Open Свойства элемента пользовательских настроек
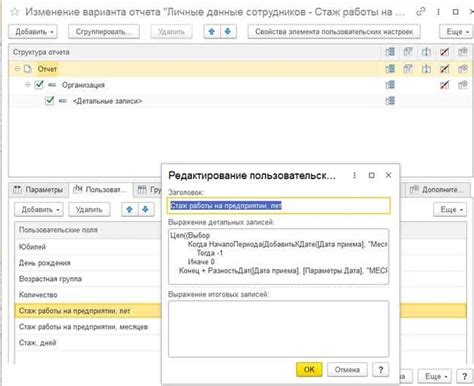This screenshot has height=386, width=474. pos(334,32)
